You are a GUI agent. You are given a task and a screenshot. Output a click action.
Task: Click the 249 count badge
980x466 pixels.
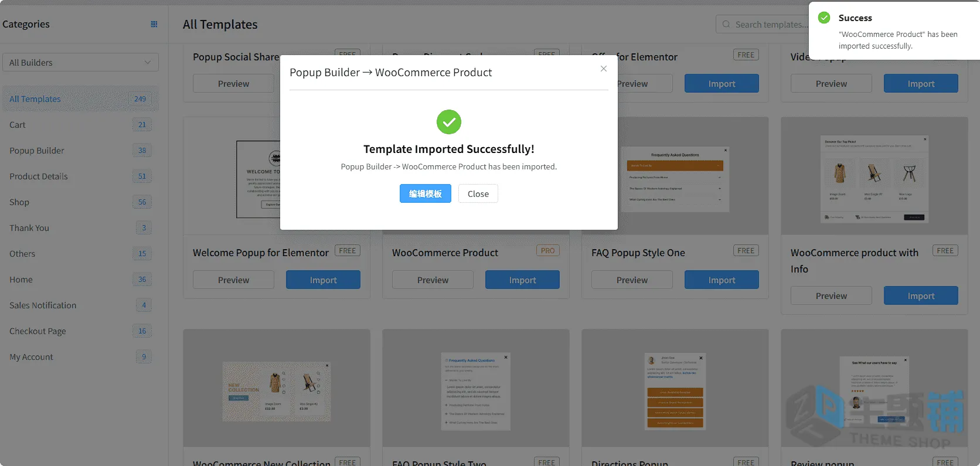(x=140, y=98)
